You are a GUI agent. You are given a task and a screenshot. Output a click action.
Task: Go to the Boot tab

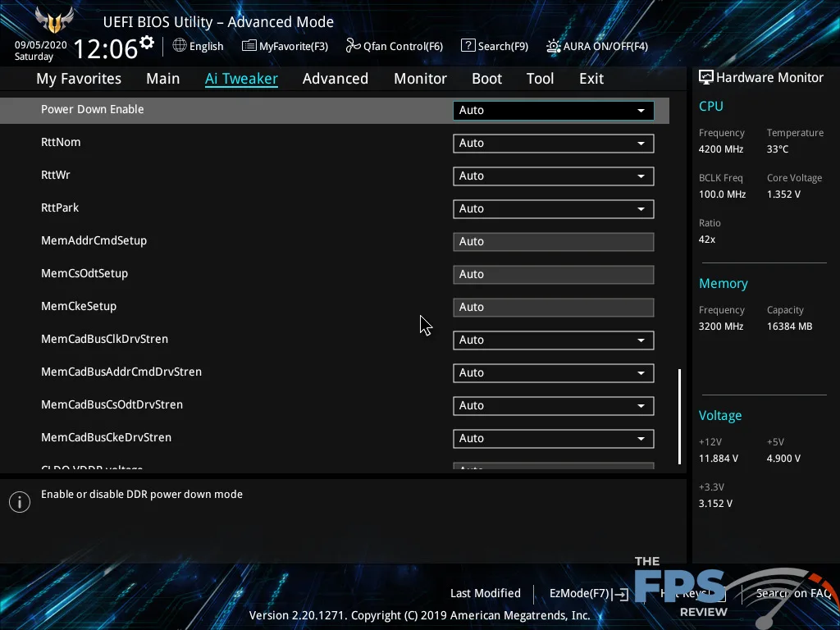[x=487, y=79]
